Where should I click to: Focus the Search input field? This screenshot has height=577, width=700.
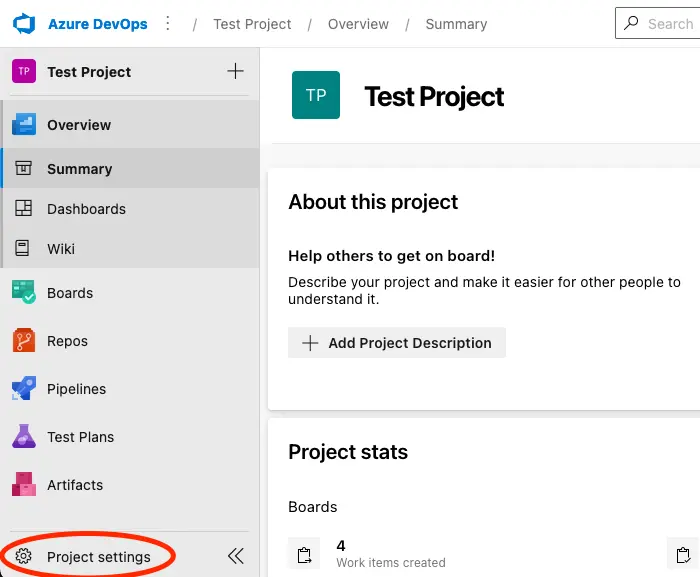pos(658,23)
